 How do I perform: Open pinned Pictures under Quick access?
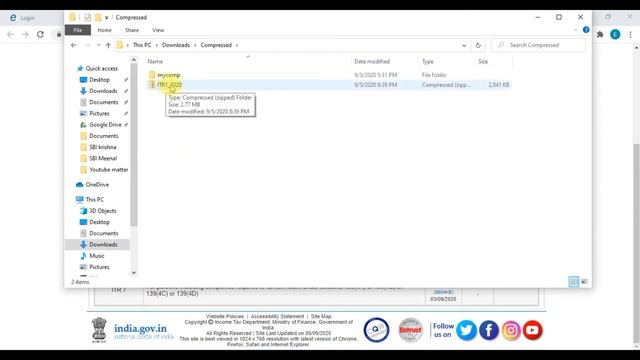(99, 113)
